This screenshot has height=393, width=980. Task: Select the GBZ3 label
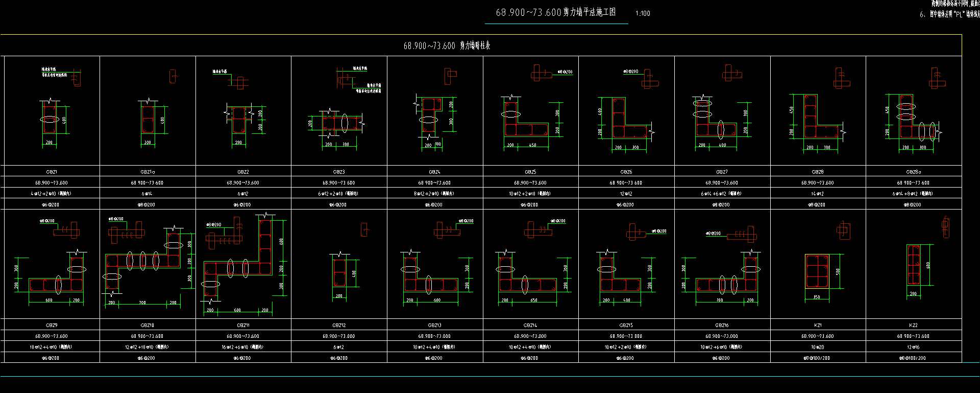coord(339,172)
